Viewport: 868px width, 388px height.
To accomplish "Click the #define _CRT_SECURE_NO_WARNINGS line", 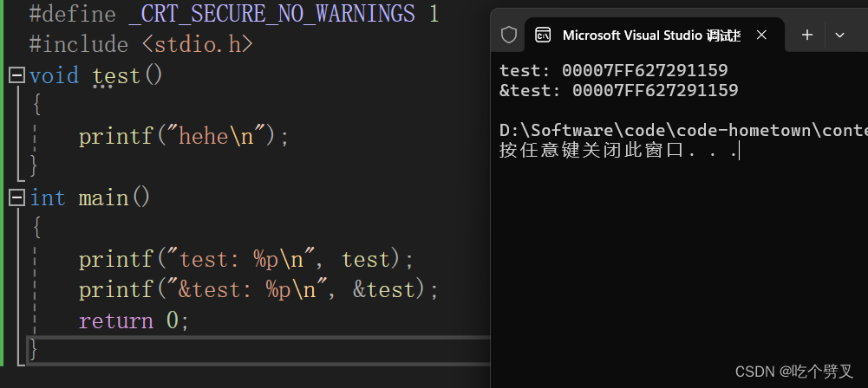I will click(234, 13).
